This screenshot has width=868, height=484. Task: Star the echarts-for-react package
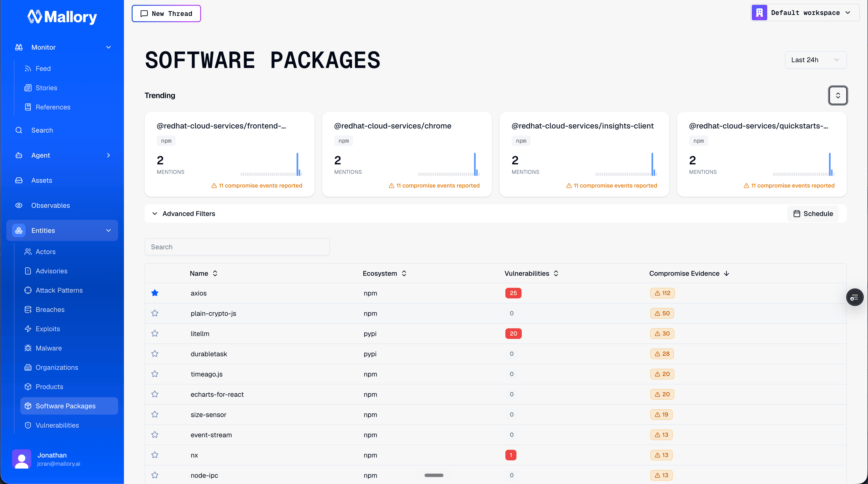pos(155,394)
